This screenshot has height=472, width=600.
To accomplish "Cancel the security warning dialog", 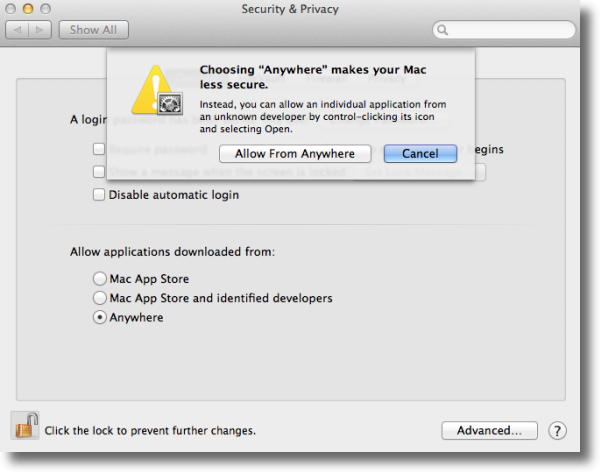I will [419, 154].
